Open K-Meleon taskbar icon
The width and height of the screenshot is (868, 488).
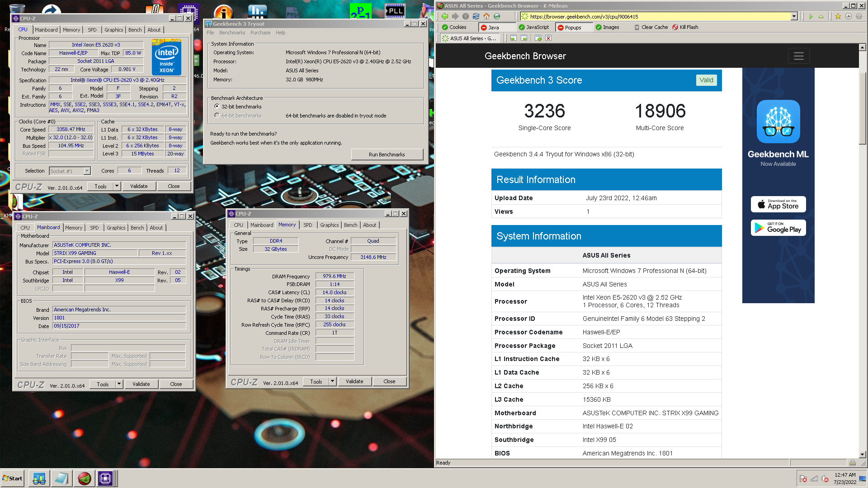tap(84, 479)
